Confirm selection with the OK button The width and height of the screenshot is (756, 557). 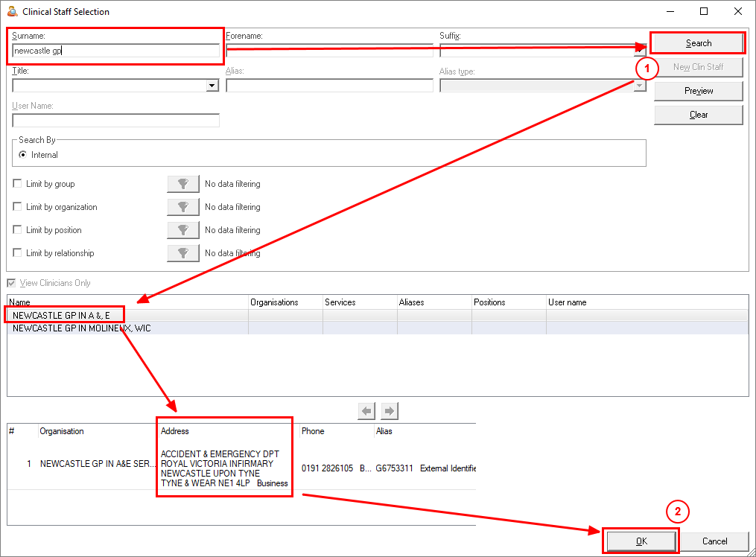(x=641, y=541)
